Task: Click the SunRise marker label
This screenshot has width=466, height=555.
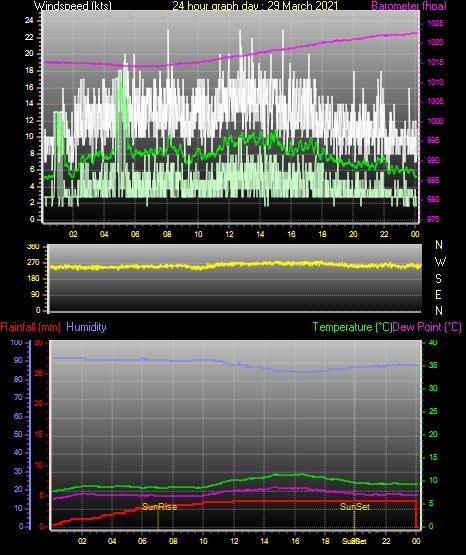Action: click(x=160, y=507)
